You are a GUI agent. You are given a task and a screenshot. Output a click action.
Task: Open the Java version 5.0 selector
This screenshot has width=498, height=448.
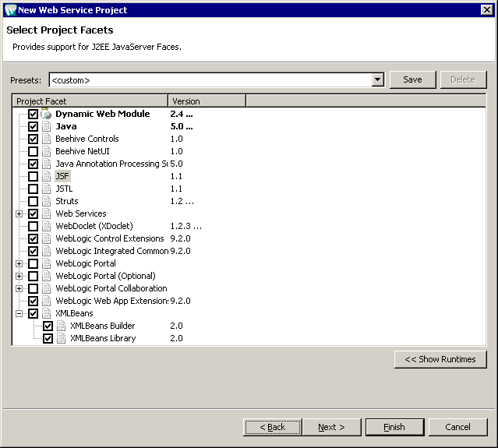click(x=182, y=126)
